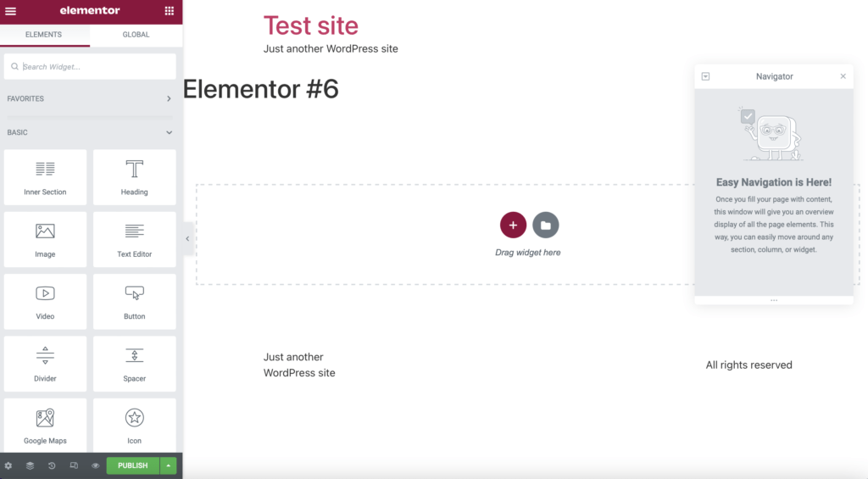The image size is (868, 479).
Task: Toggle preview changes eye icon
Action: (96, 465)
